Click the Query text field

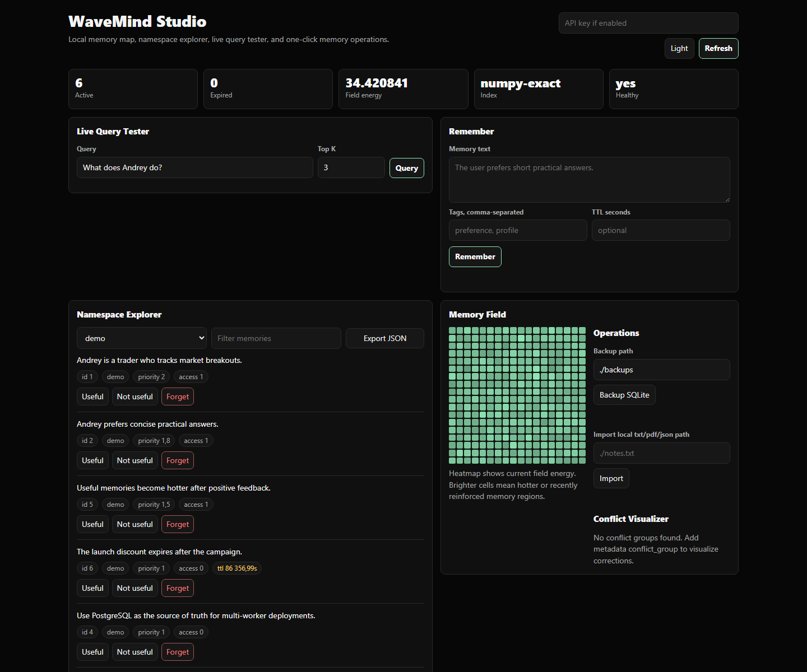[x=194, y=167]
